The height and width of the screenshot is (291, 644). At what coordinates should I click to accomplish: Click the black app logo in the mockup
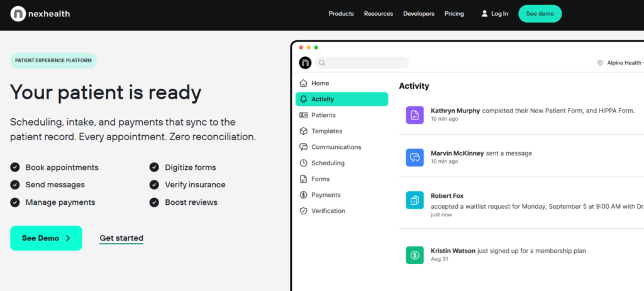pos(305,63)
